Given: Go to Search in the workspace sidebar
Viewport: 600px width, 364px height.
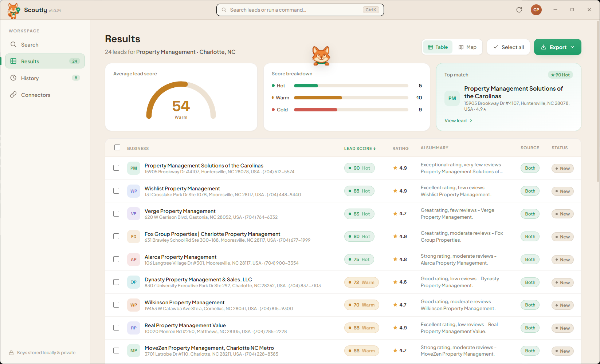Looking at the screenshot, I should click(45, 44).
